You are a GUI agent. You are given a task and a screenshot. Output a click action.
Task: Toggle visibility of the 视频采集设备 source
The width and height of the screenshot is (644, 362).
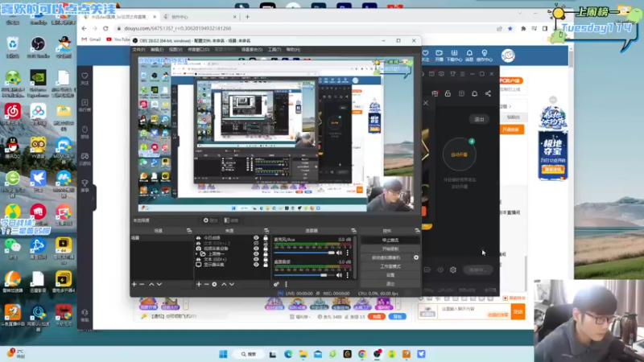click(256, 249)
